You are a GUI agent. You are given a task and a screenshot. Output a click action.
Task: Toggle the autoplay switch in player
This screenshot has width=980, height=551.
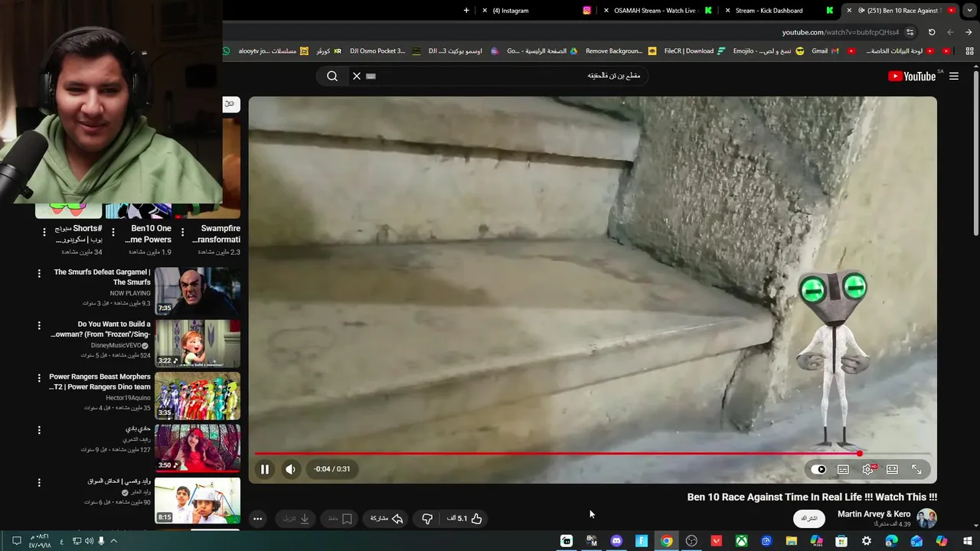(x=819, y=469)
